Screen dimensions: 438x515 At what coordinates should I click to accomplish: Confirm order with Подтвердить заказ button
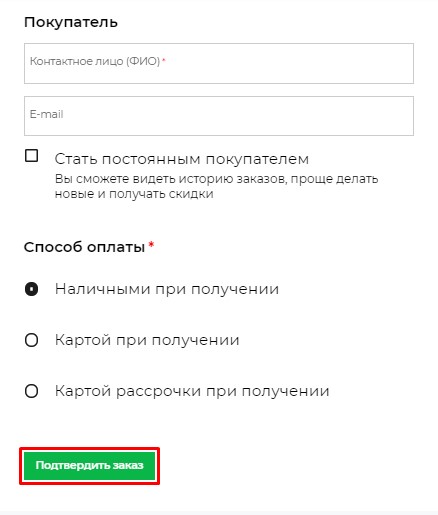click(89, 466)
